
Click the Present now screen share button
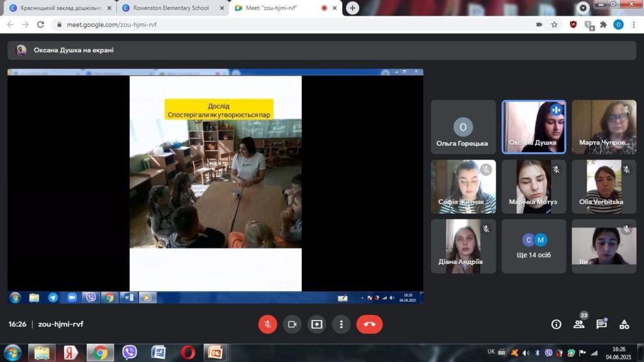pyautogui.click(x=316, y=324)
